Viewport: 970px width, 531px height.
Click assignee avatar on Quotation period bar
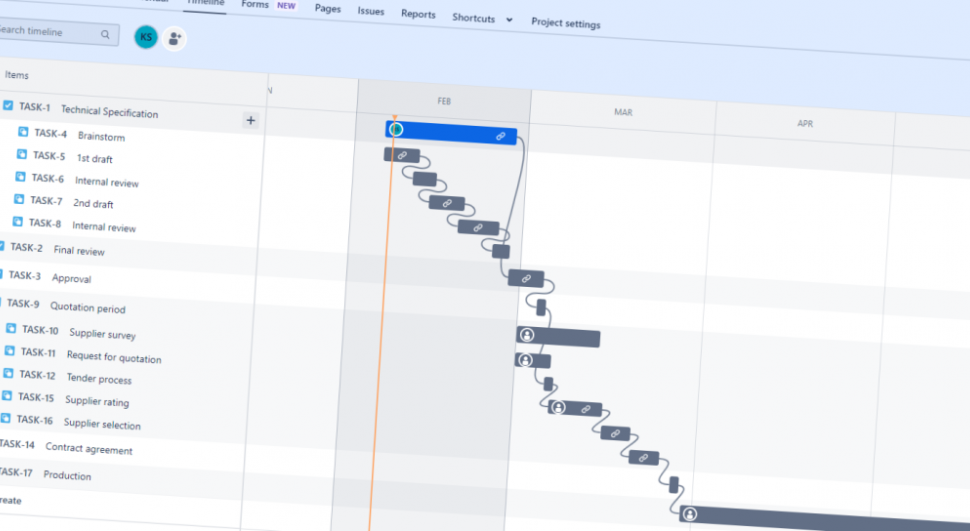coord(527,335)
